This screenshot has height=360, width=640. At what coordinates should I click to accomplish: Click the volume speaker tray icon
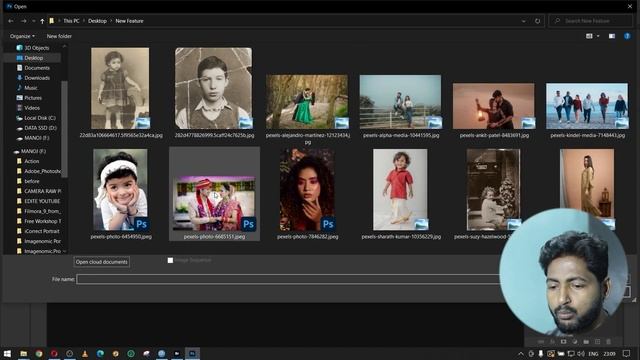[581, 353]
